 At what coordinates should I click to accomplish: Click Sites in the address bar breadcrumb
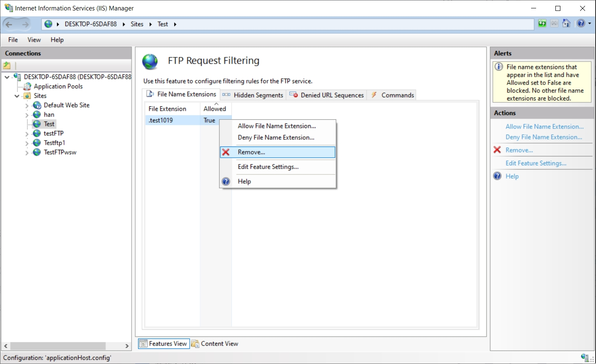137,24
